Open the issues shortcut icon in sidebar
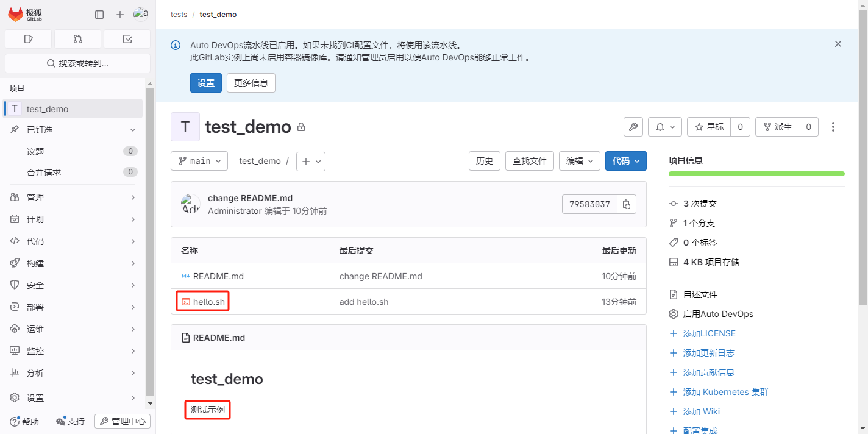Screen dimensions: 868x434 pos(28,39)
